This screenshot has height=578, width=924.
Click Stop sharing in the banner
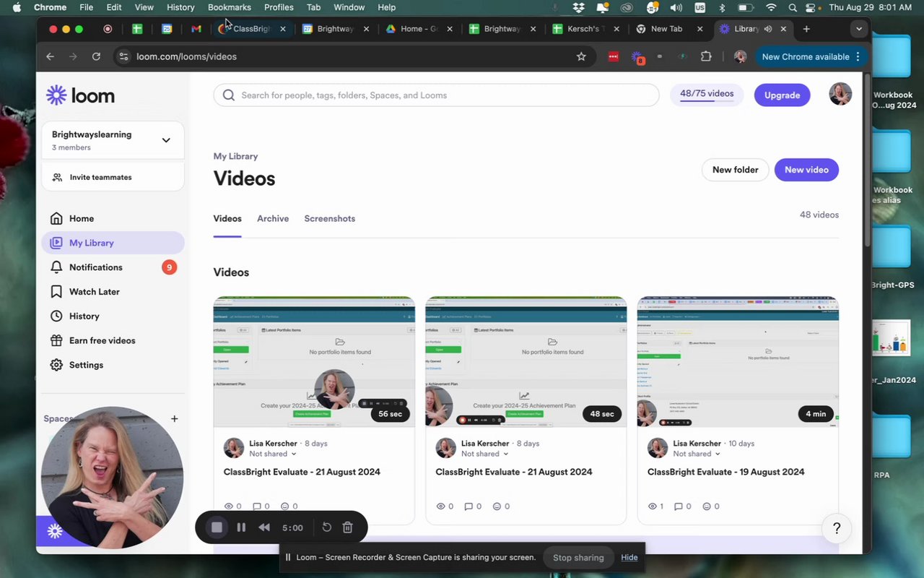pos(578,557)
